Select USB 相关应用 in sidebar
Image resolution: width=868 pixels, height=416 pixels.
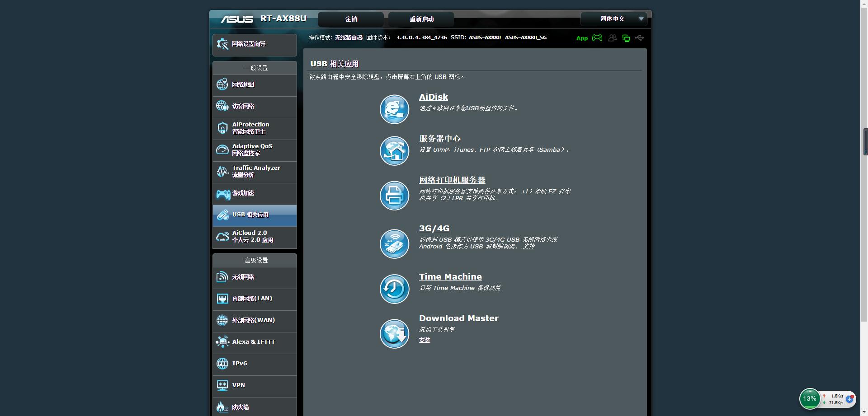[x=255, y=215]
